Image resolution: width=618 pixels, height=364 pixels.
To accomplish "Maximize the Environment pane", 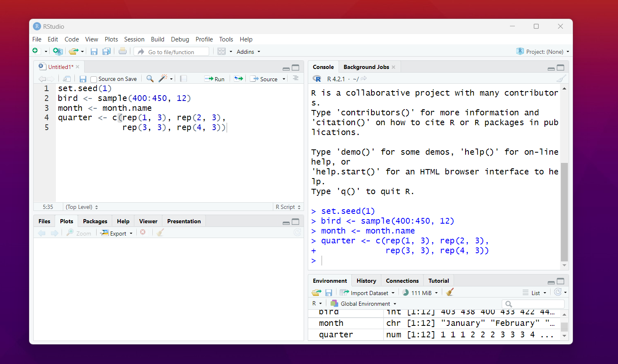I will tap(560, 281).
